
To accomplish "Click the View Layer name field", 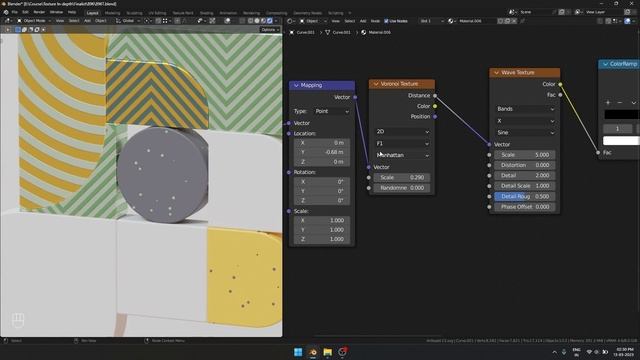I will (x=603, y=12).
